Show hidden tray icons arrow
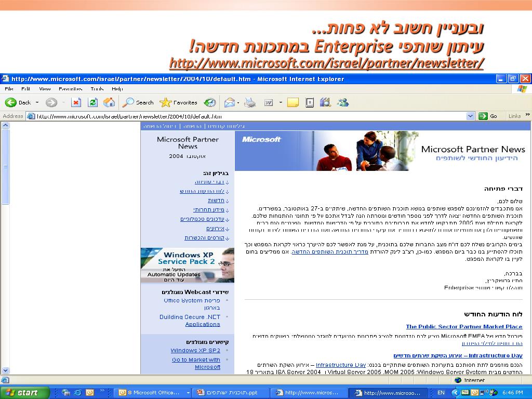532x399 pixels. 455,393
